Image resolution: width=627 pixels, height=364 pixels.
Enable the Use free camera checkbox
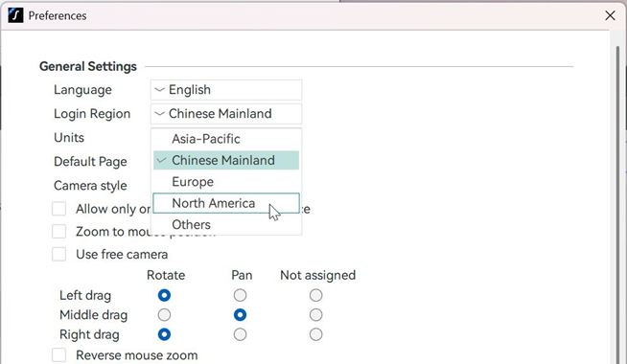pyautogui.click(x=58, y=254)
